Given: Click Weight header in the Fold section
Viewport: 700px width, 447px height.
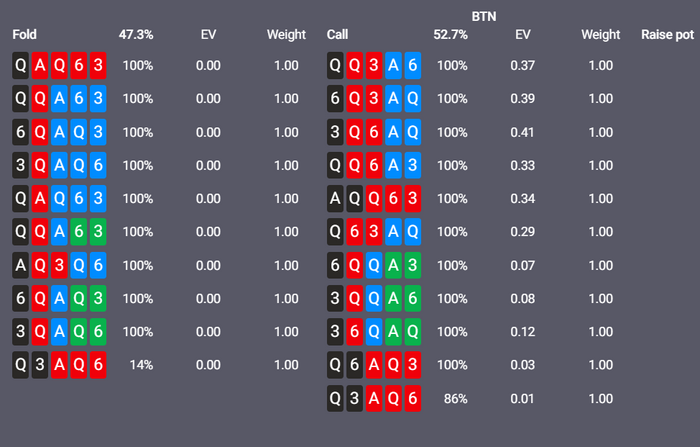Looking at the screenshot, I should point(286,35).
